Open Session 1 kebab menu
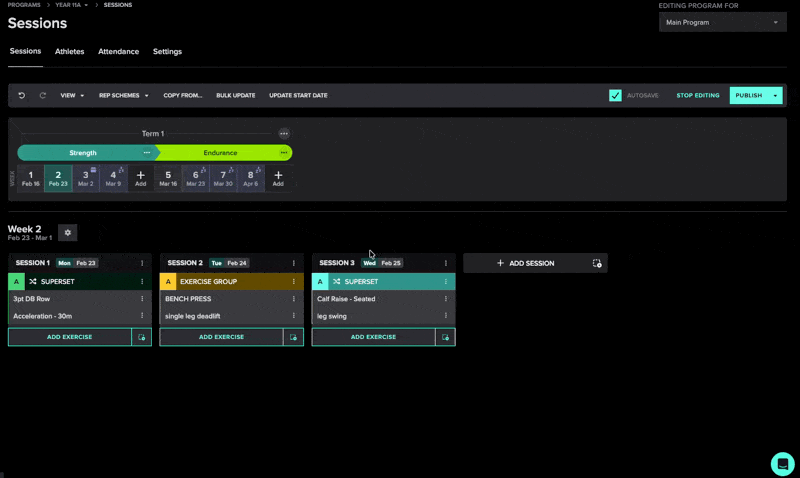 click(142, 263)
